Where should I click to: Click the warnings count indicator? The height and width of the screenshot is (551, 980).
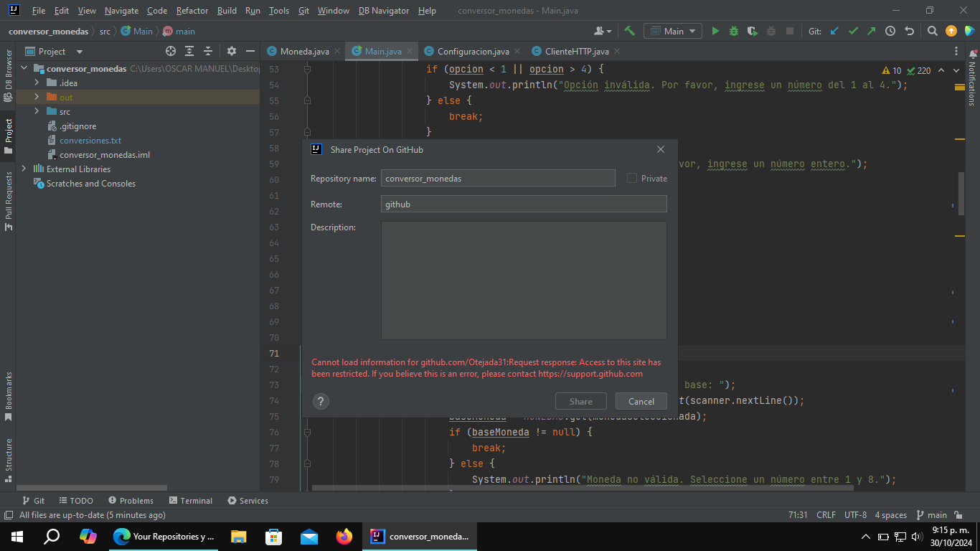pos(892,70)
